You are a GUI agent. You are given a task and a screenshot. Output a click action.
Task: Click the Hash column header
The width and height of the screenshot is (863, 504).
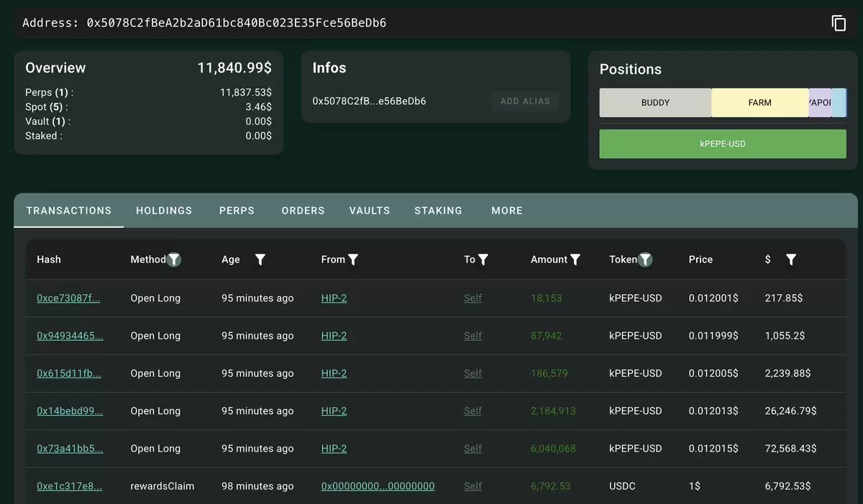click(x=49, y=260)
